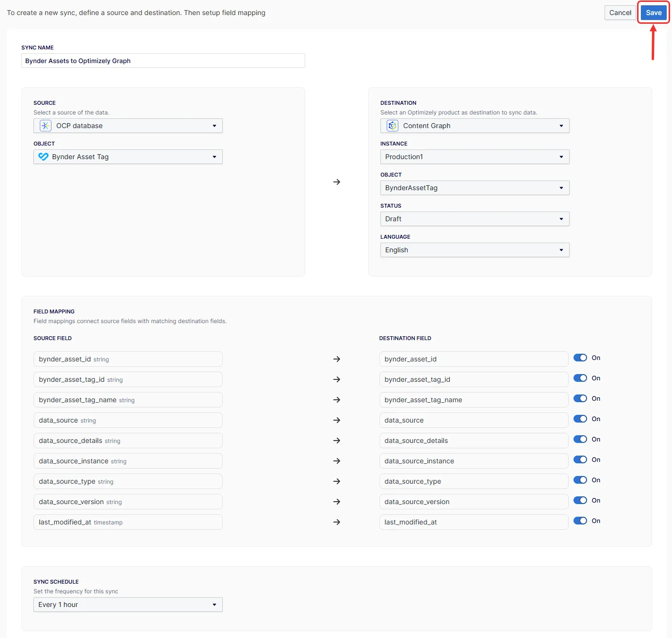
Task: Select the data_source_version source field
Action: tap(128, 502)
